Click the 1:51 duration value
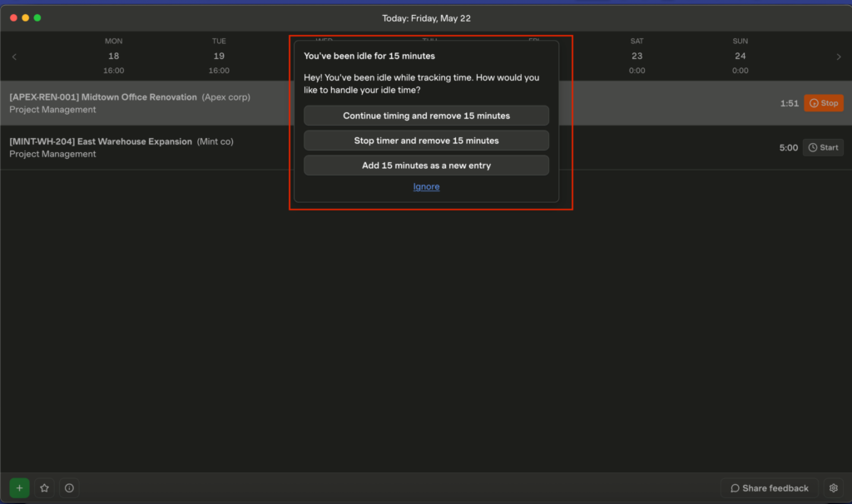This screenshot has width=852, height=504. click(789, 103)
